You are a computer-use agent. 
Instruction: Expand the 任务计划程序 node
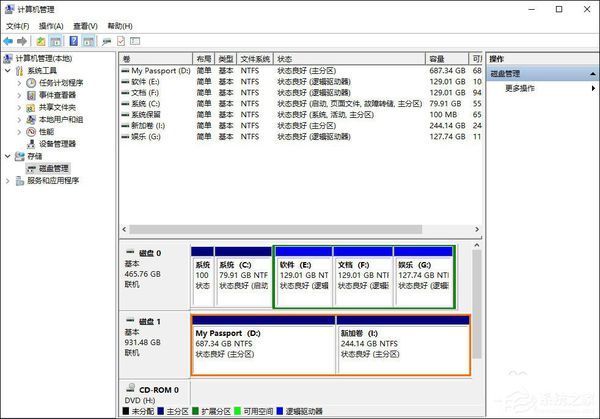click(19, 83)
